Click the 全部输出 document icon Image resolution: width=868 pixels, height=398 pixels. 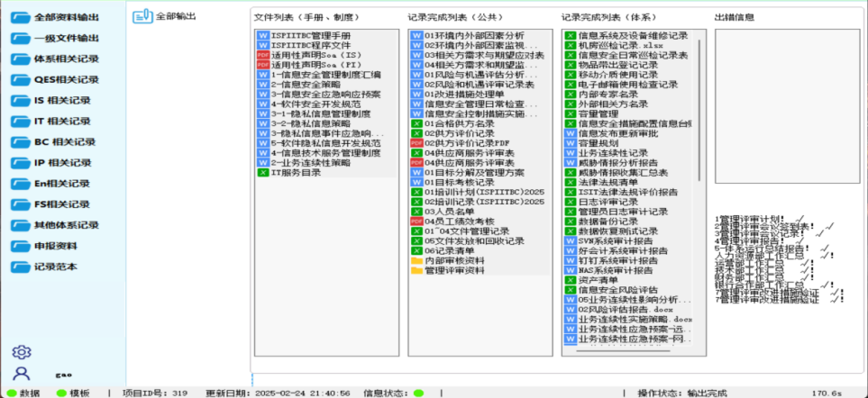(142, 16)
